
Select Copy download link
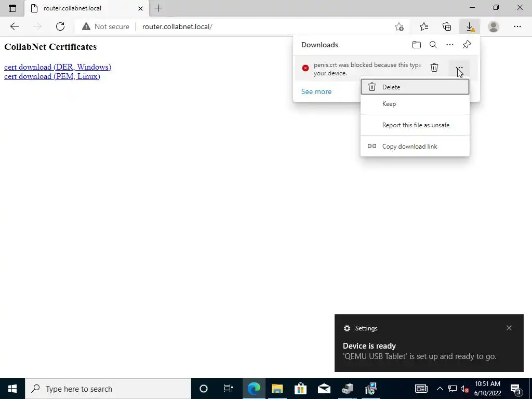(x=415, y=146)
